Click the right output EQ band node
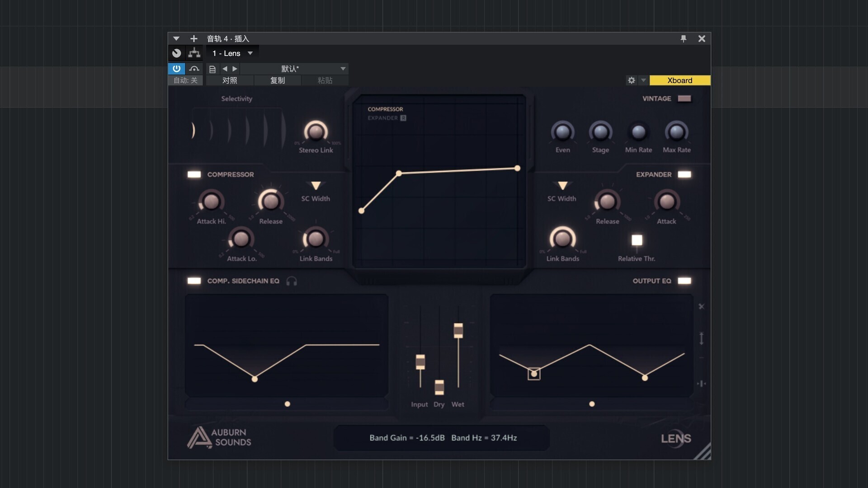 pos(645,378)
